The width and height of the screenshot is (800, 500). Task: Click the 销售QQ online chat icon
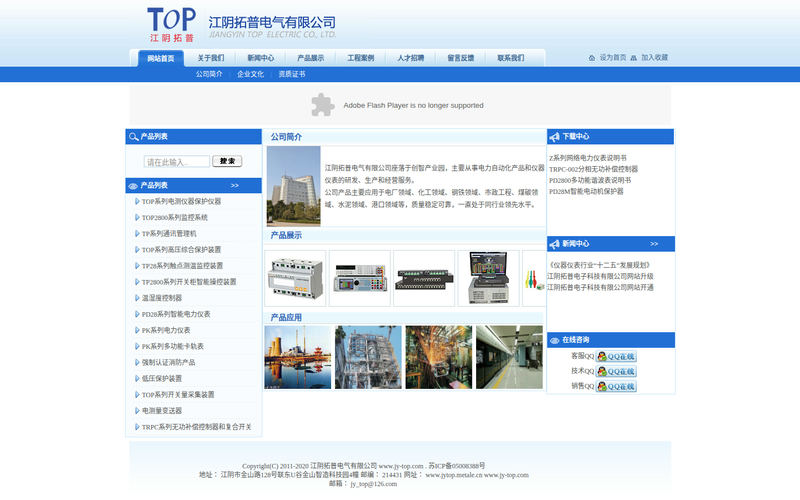click(x=616, y=386)
